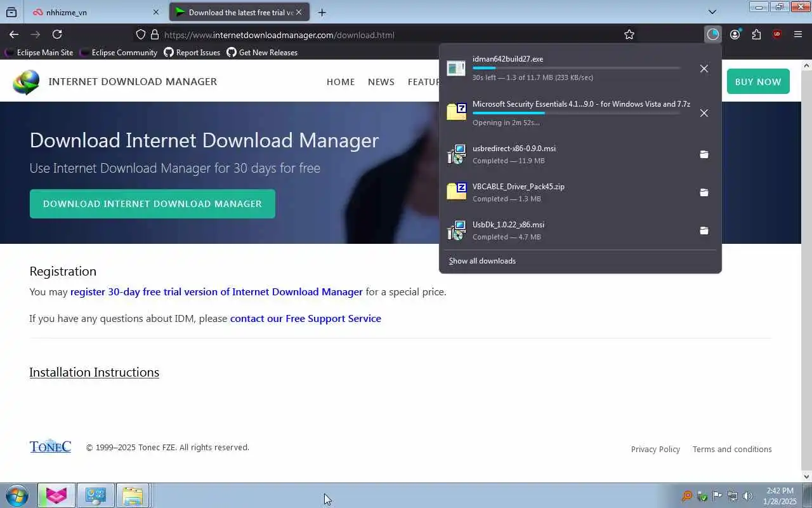Image resolution: width=812 pixels, height=508 pixels.
Task: Toggle the downloads toolbar button
Action: [x=713, y=34]
